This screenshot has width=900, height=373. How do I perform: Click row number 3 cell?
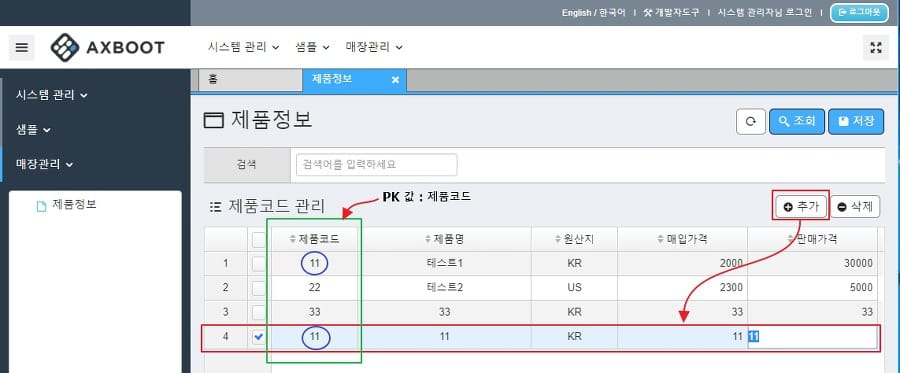(226, 312)
